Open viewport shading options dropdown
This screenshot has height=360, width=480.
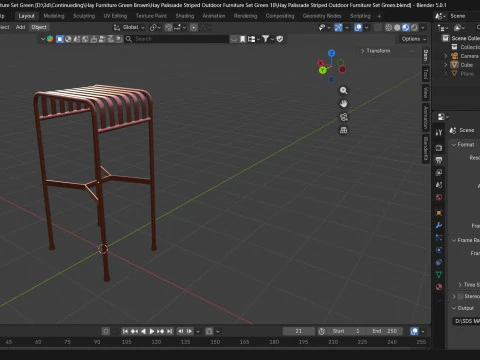pyautogui.click(x=423, y=28)
